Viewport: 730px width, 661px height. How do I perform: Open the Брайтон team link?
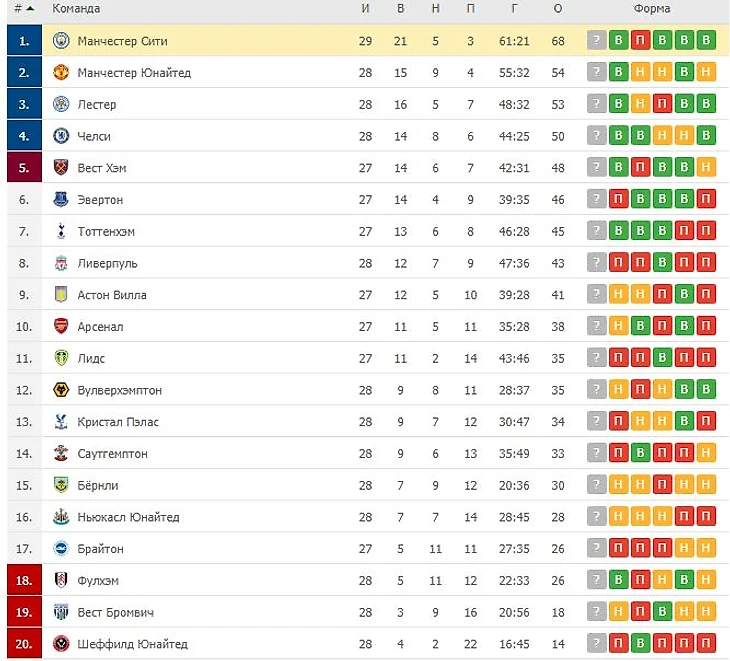101,549
